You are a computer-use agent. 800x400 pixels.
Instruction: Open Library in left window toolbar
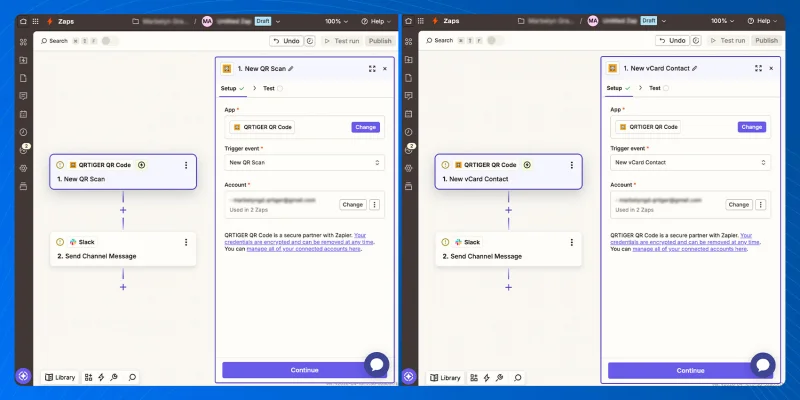(60, 378)
